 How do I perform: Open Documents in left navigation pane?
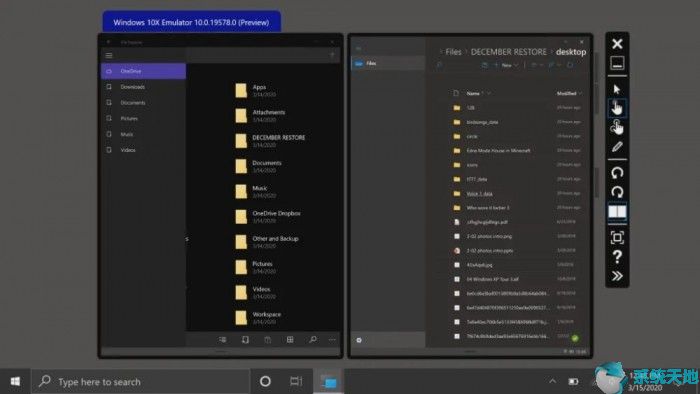pyautogui.click(x=143, y=103)
